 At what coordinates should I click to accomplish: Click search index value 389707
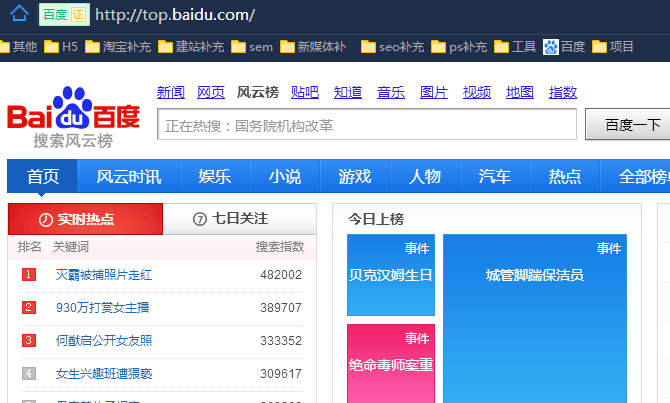pyautogui.click(x=281, y=307)
